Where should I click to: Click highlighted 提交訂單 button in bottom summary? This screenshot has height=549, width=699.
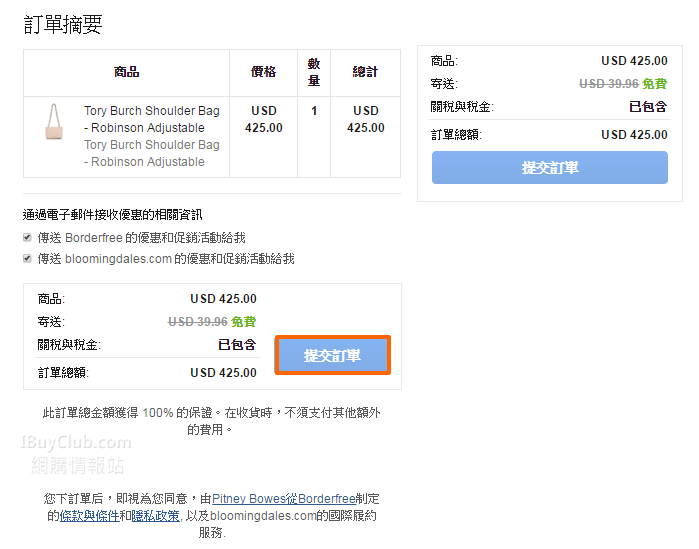pos(333,355)
